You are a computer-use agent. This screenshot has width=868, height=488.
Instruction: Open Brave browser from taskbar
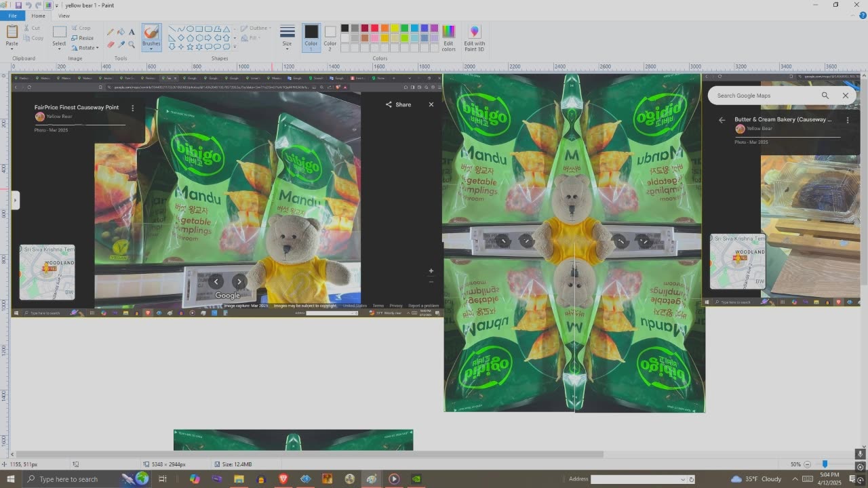283,479
